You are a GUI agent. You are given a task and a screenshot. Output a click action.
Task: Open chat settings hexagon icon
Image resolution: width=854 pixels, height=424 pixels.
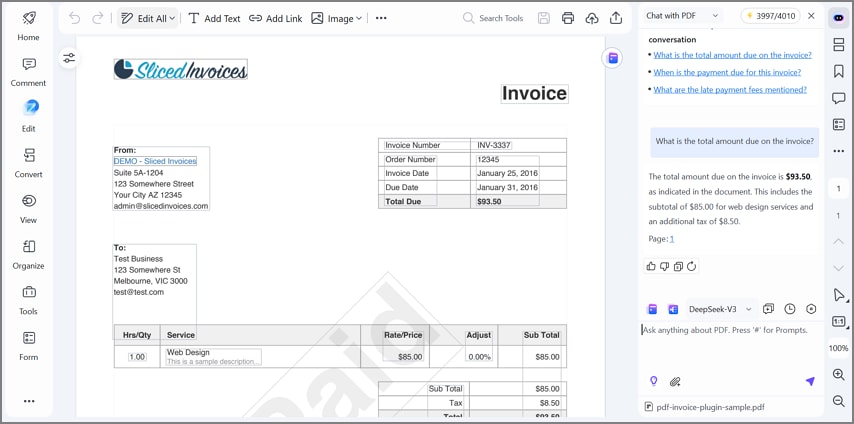click(x=811, y=309)
